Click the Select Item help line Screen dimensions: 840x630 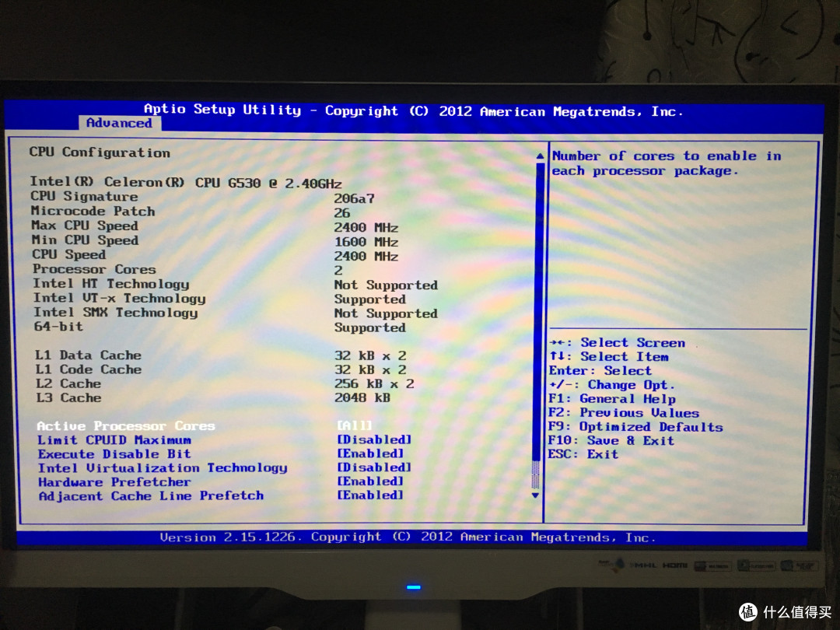pos(609,357)
